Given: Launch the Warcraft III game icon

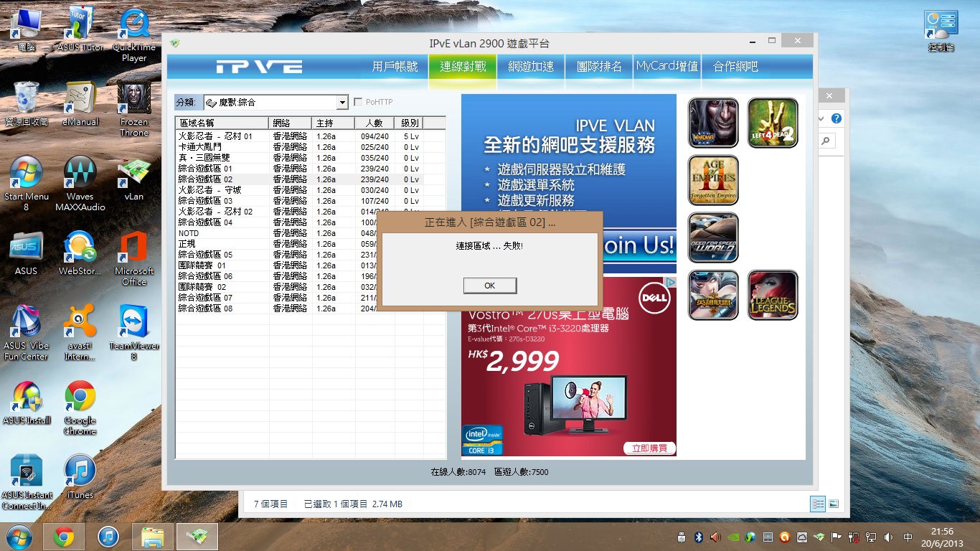Looking at the screenshot, I should (x=713, y=123).
